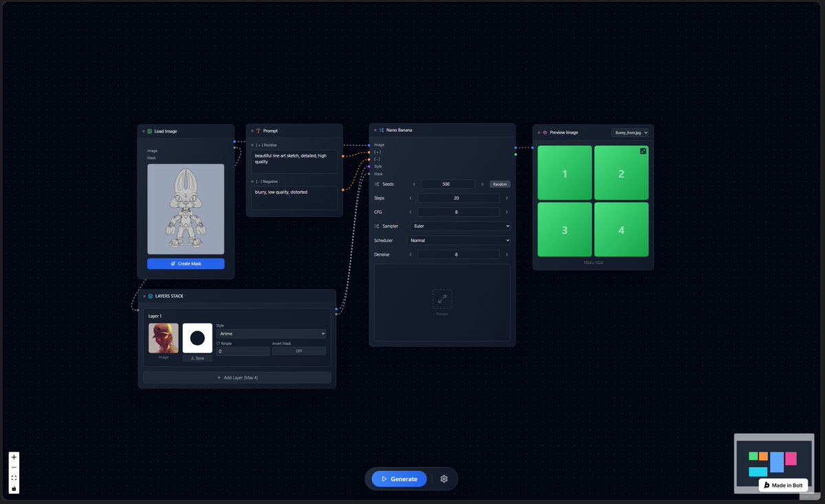Toggle the Prompt node status dot
This screenshot has height=504, width=825.
coord(252,131)
